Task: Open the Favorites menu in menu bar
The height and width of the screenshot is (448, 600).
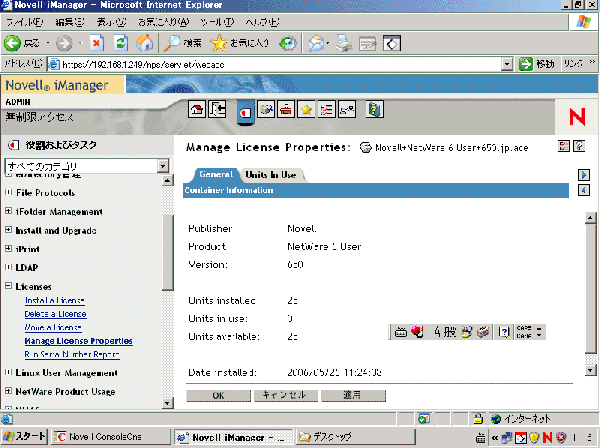Action: tap(164, 22)
